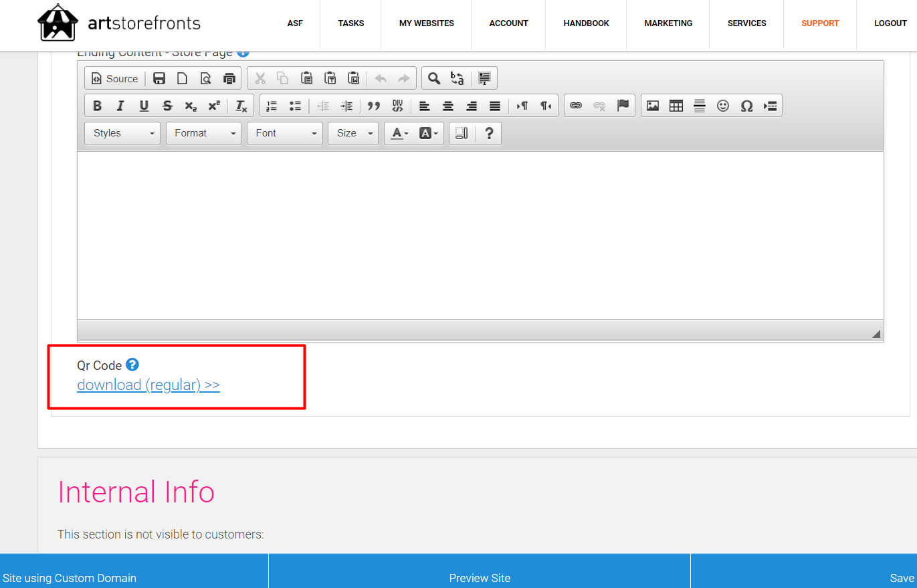Click download (regular) >> link
The image size is (917, 588).
(148, 385)
